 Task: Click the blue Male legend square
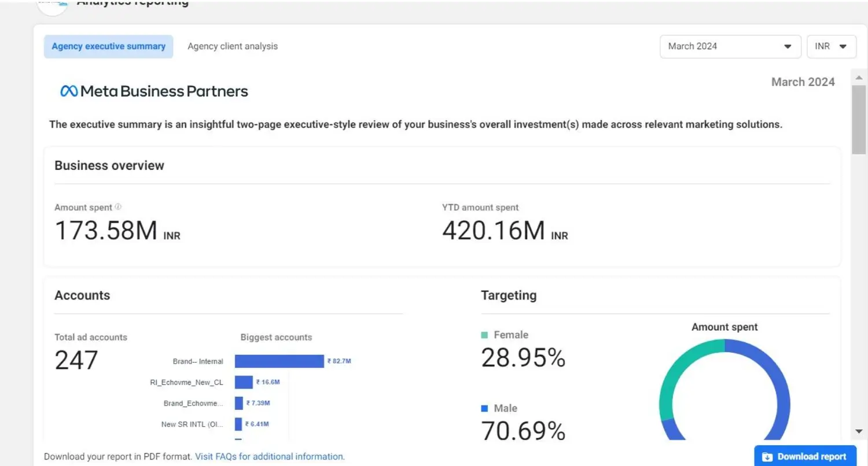(x=485, y=408)
